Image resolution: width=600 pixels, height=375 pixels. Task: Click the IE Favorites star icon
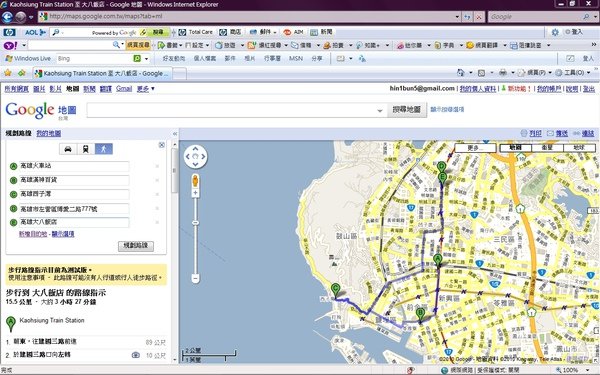tap(8, 73)
